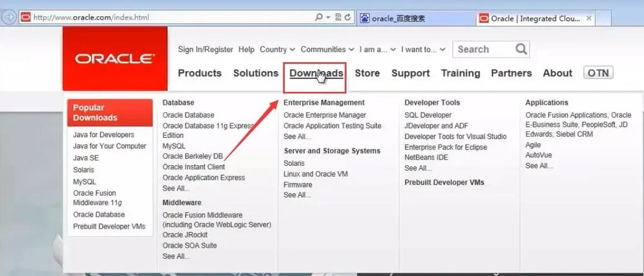
Task: Click the Oracle logo
Action: coord(115,59)
